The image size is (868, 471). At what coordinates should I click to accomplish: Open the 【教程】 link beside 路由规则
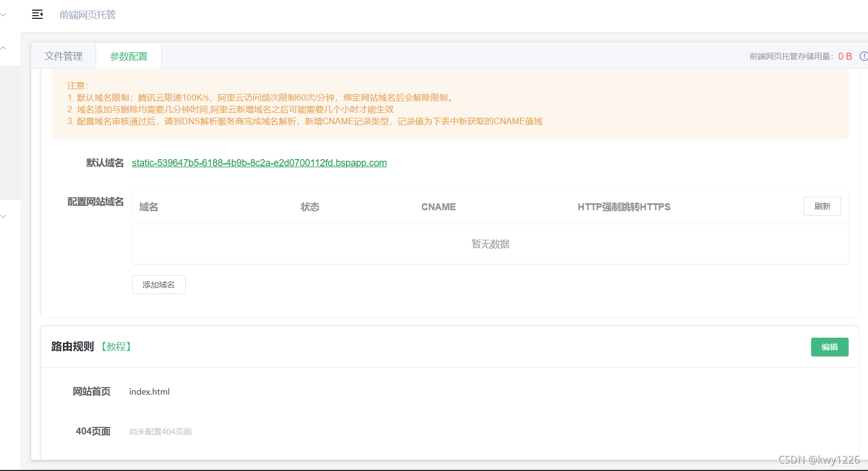coord(117,347)
